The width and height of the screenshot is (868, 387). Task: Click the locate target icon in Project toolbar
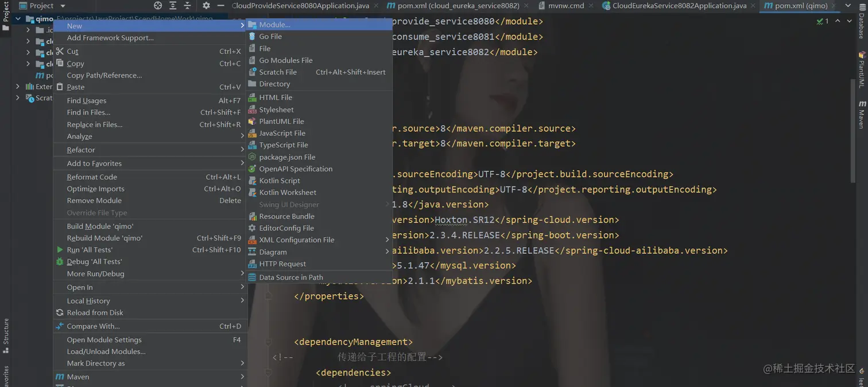tap(158, 6)
